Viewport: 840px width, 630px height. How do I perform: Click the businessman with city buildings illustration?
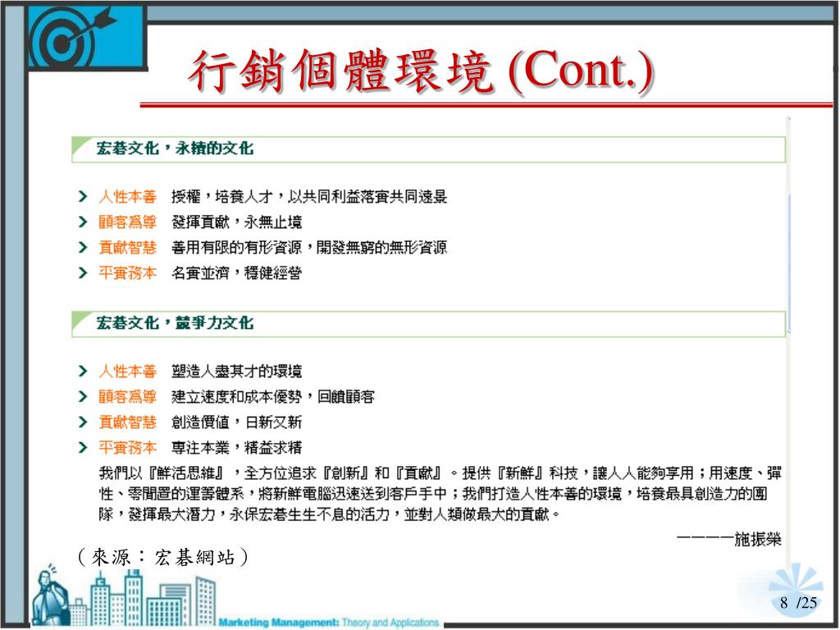123,596
